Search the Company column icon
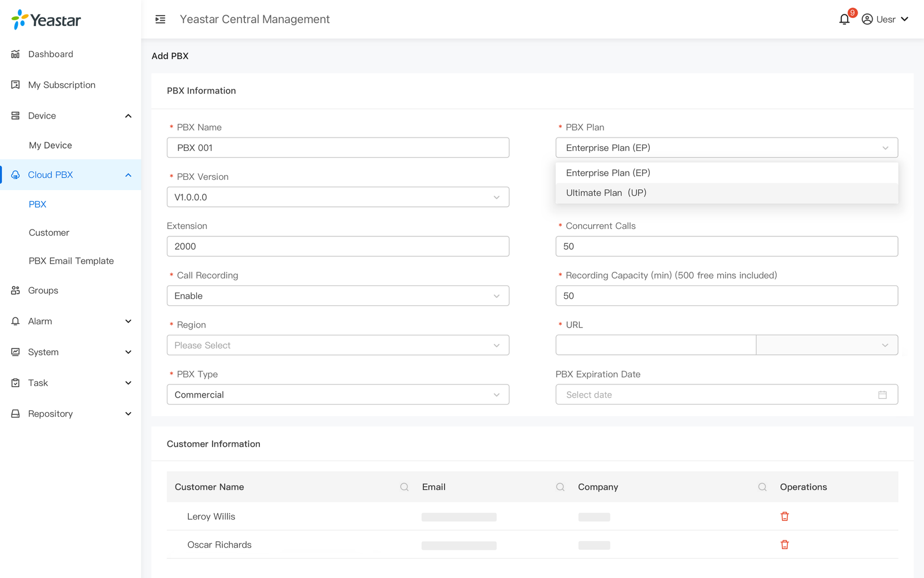Viewport: 924px width, 578px height. (762, 487)
